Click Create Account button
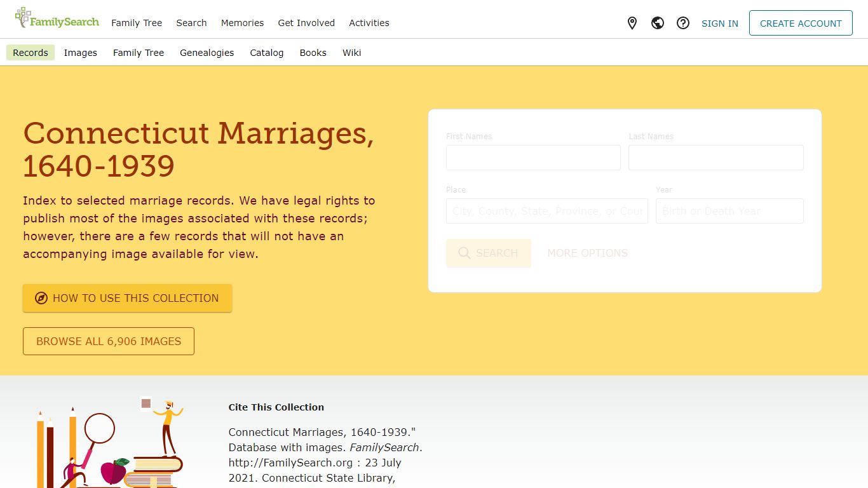The image size is (868, 488). tap(801, 24)
